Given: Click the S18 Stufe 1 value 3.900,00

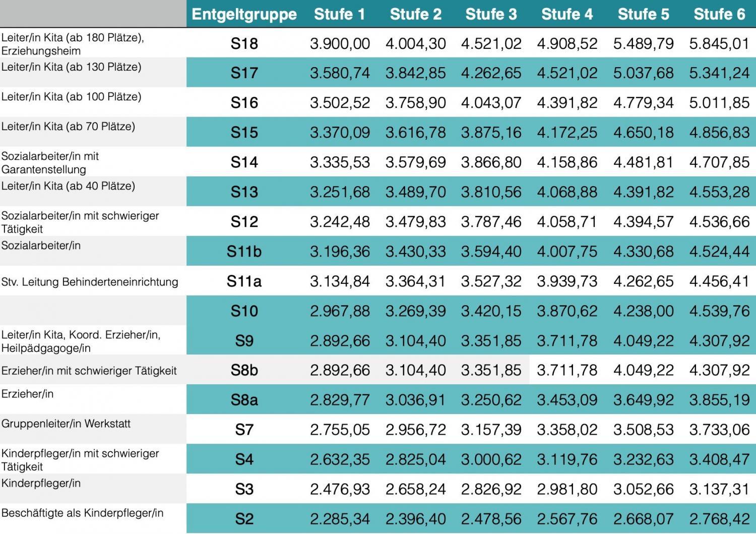Looking at the screenshot, I should point(340,44).
